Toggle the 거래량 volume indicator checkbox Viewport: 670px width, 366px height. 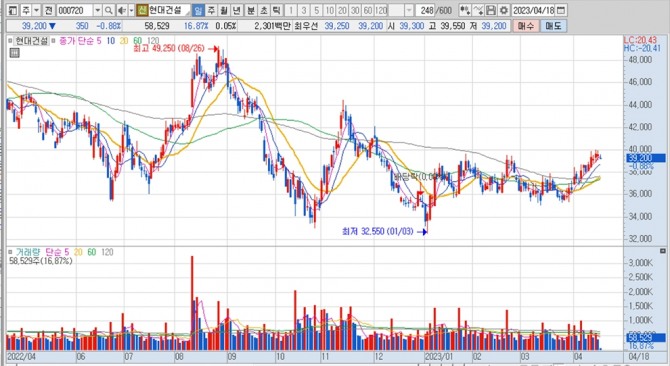pos(11,252)
